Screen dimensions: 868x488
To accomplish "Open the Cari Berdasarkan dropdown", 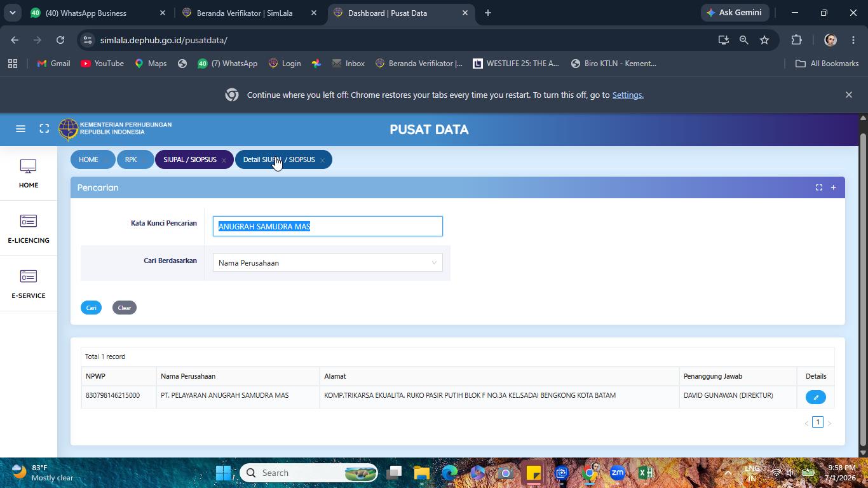I will tap(328, 262).
